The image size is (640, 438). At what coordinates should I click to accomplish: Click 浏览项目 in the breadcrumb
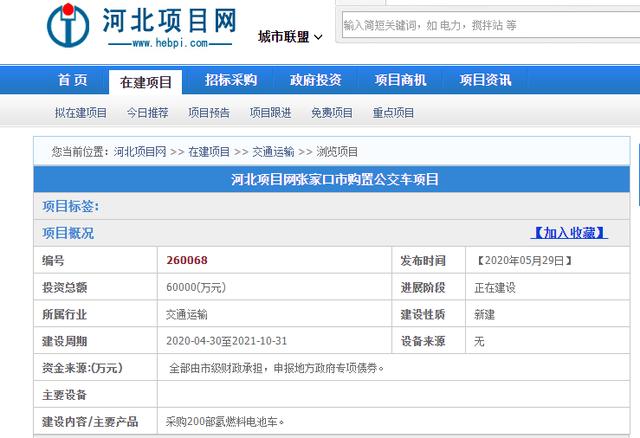point(337,152)
